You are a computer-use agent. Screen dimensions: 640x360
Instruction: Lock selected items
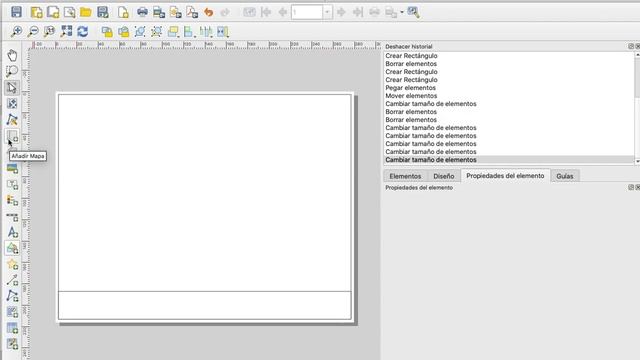point(107,31)
